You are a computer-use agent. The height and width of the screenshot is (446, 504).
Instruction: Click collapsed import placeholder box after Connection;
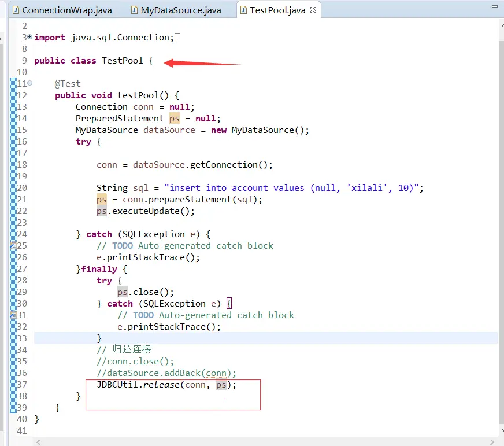177,38
